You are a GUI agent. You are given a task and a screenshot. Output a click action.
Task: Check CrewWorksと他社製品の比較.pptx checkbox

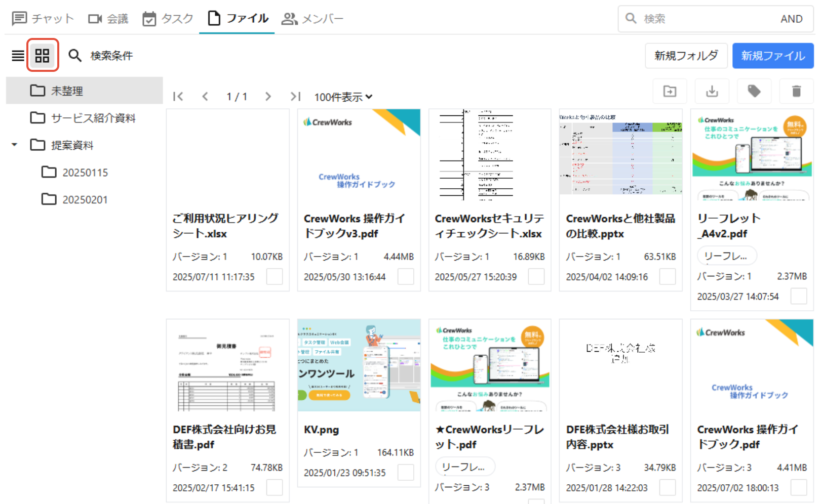(668, 276)
